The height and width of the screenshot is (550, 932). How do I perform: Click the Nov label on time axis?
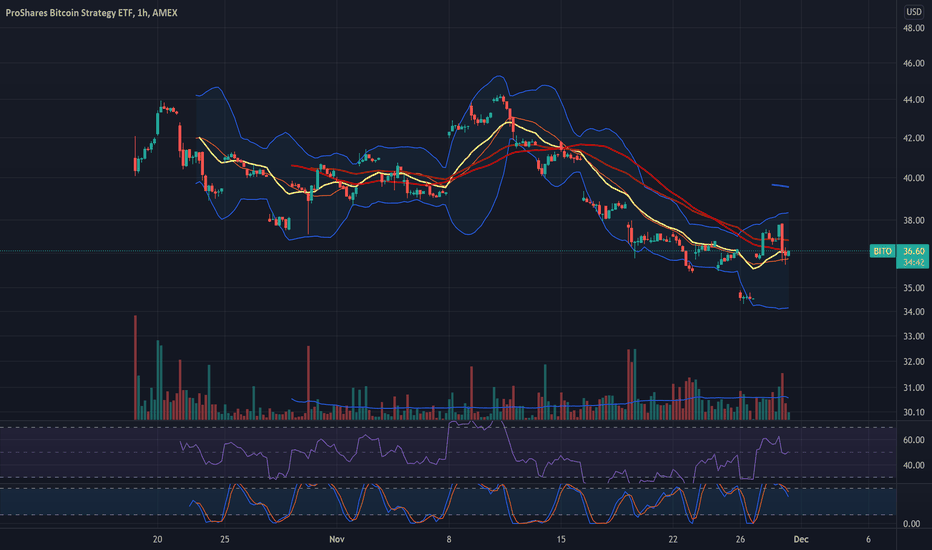pyautogui.click(x=336, y=539)
